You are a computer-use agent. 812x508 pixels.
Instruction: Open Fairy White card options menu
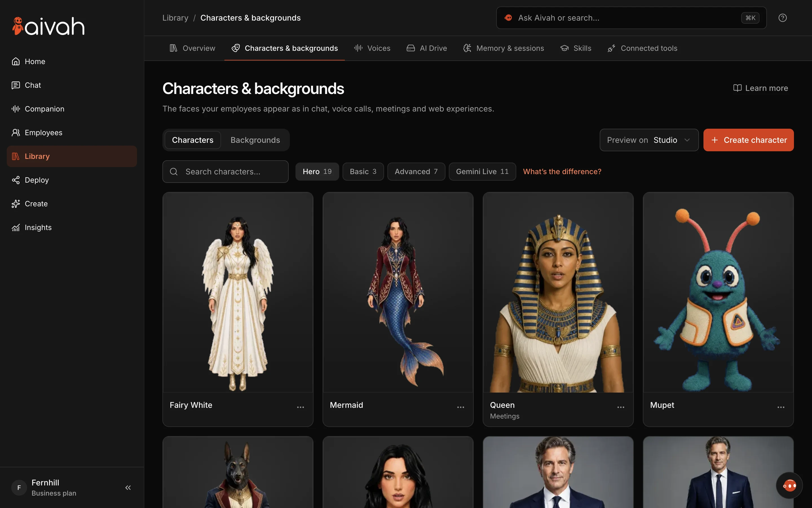tap(300, 407)
